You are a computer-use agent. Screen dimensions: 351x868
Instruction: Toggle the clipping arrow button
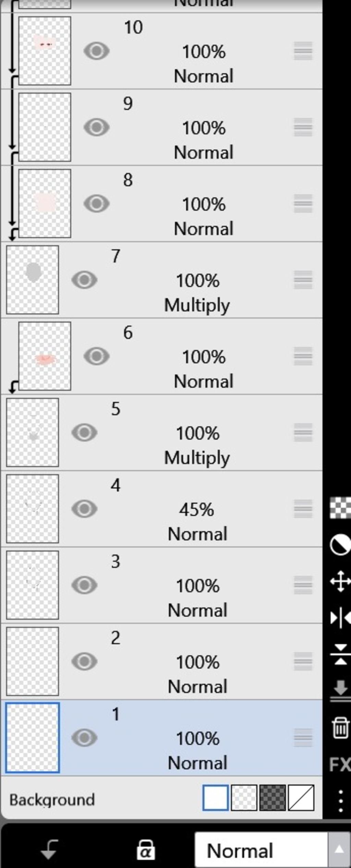(49, 850)
